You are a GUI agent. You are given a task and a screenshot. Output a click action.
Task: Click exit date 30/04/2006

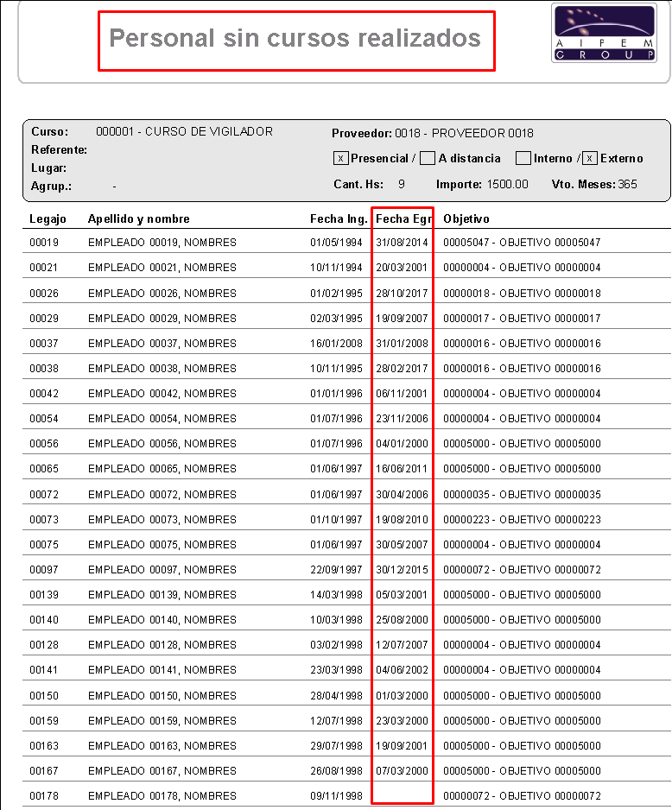(x=402, y=494)
